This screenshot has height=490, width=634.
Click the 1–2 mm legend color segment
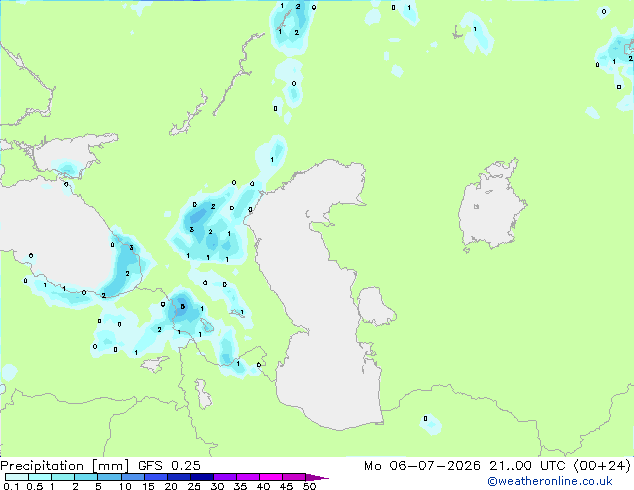[63, 477]
